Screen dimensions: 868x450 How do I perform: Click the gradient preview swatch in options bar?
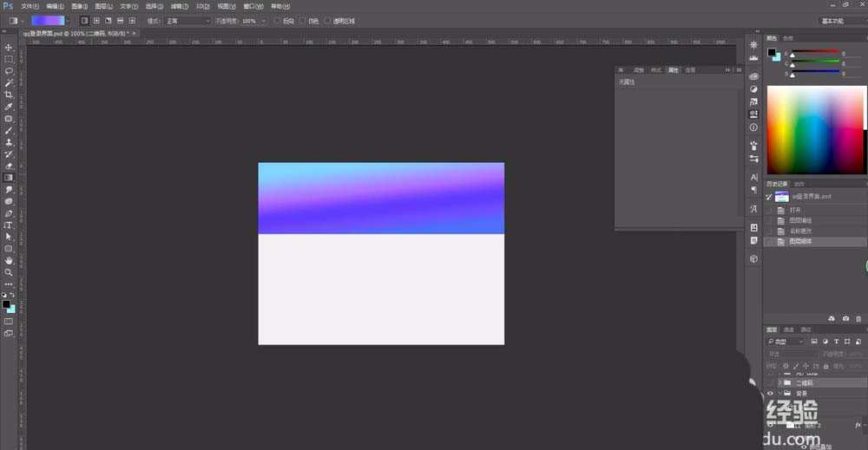pos(47,20)
